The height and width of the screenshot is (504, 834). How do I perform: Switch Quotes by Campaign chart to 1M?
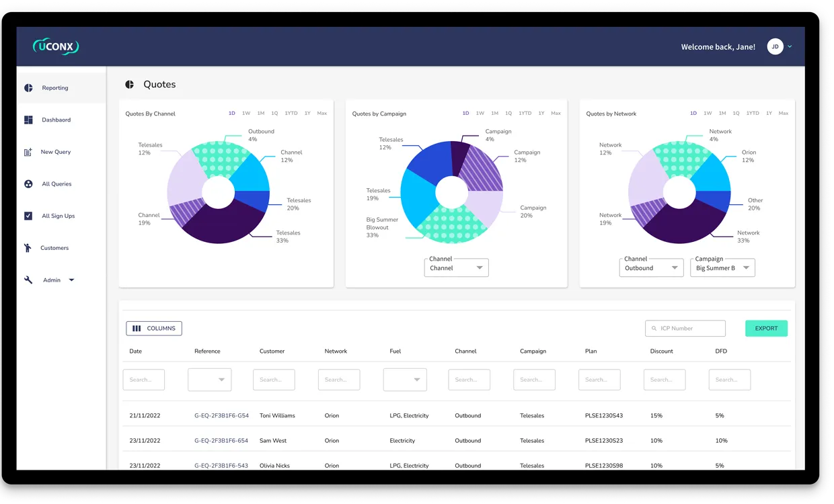tap(494, 114)
